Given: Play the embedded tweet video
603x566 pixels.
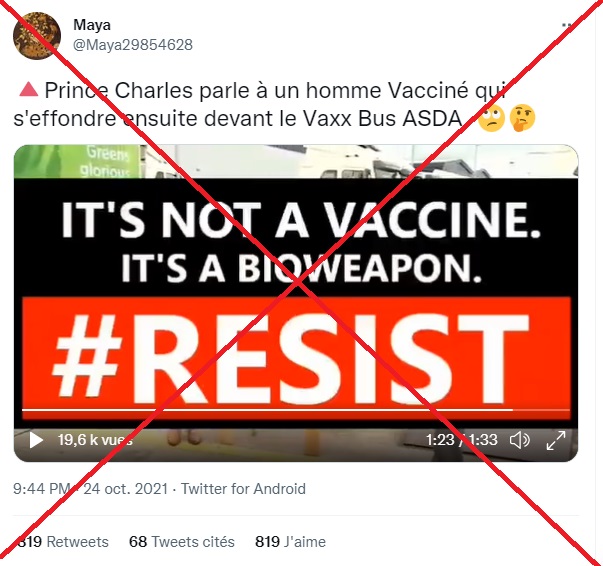Looking at the screenshot, I should coord(36,440).
